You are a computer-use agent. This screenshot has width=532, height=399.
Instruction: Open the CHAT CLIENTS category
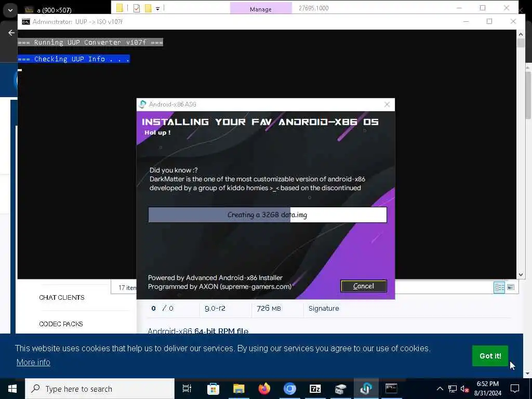[62, 298]
